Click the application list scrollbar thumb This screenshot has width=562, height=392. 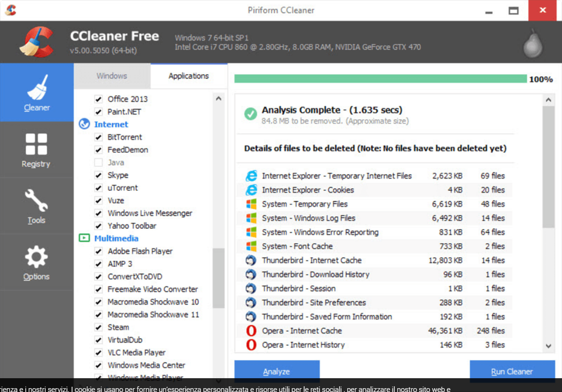(x=219, y=278)
